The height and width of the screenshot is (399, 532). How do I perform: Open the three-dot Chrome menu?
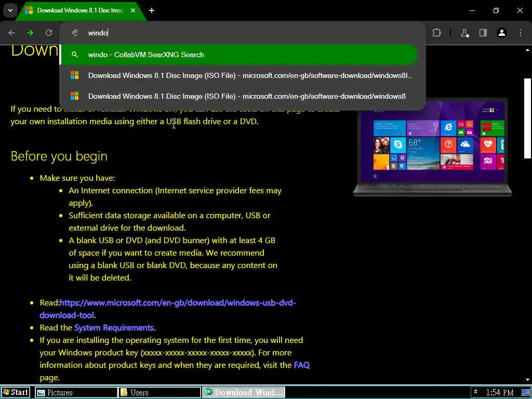pos(521,33)
